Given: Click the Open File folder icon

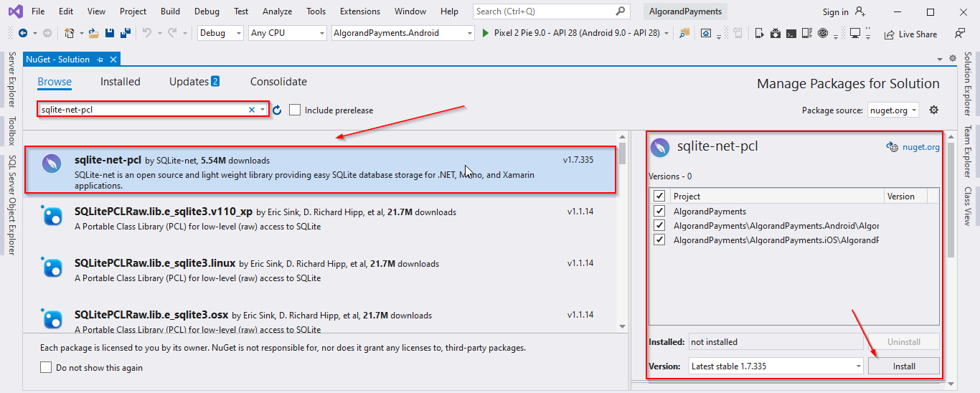Looking at the screenshot, I should point(93,33).
